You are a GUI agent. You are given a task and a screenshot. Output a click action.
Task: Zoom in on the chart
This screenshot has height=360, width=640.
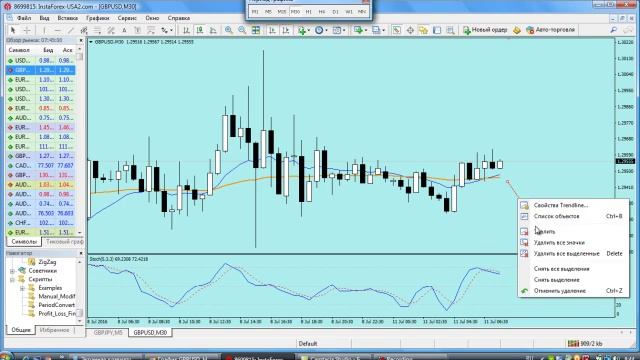pyautogui.click(x=229, y=30)
